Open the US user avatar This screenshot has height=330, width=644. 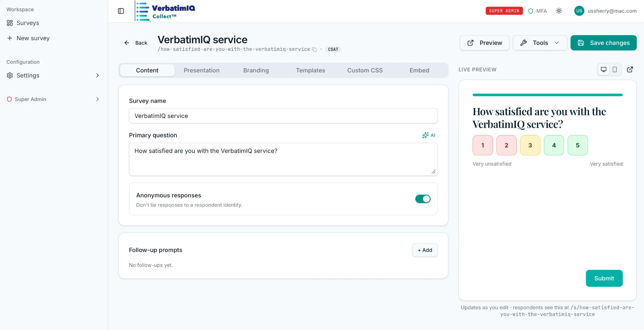(x=579, y=11)
